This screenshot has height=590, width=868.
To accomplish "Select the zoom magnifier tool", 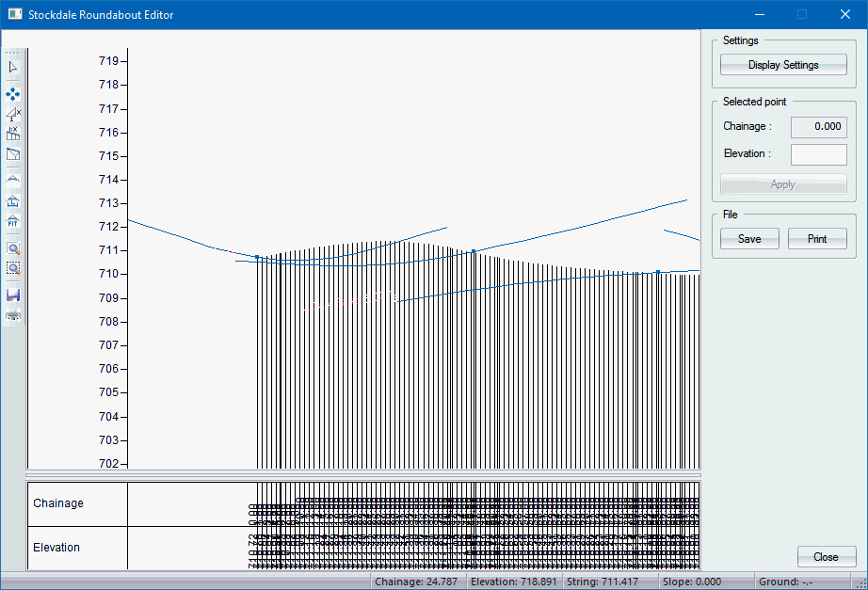I will [13, 249].
